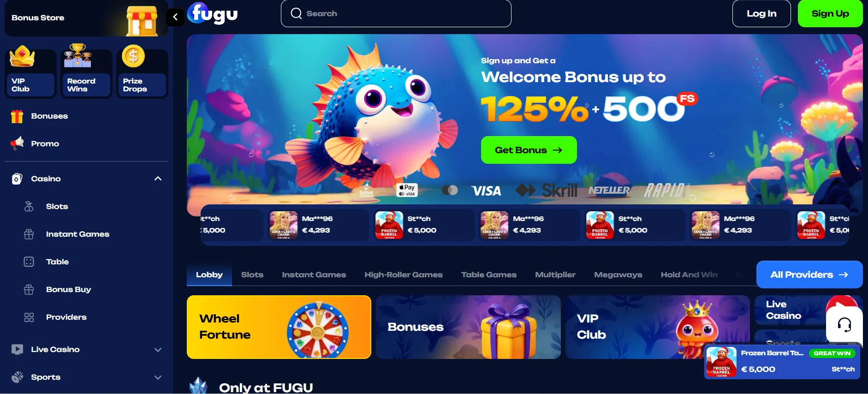This screenshot has height=394, width=868.
Task: Open Bonuses gift icon in sidebar
Action: 17,116
